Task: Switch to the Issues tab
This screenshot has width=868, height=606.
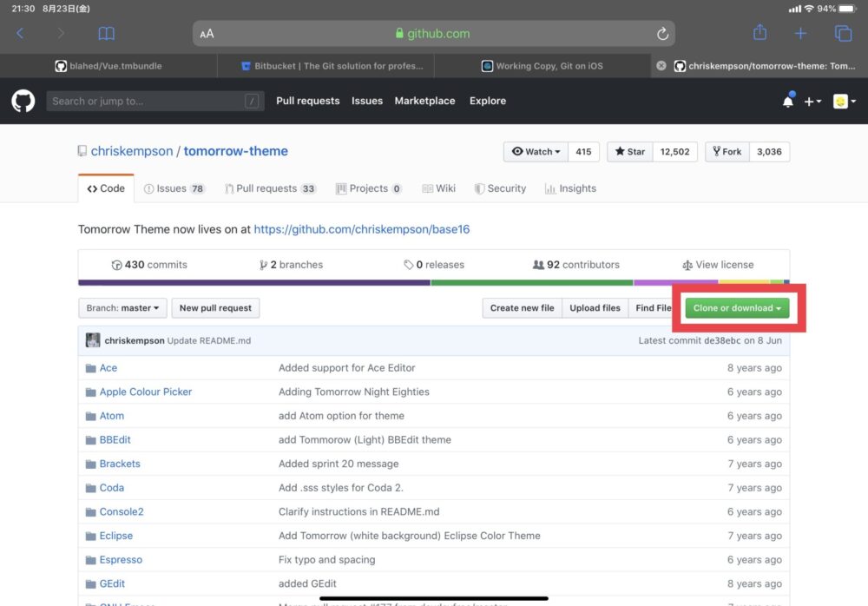Action: (174, 188)
